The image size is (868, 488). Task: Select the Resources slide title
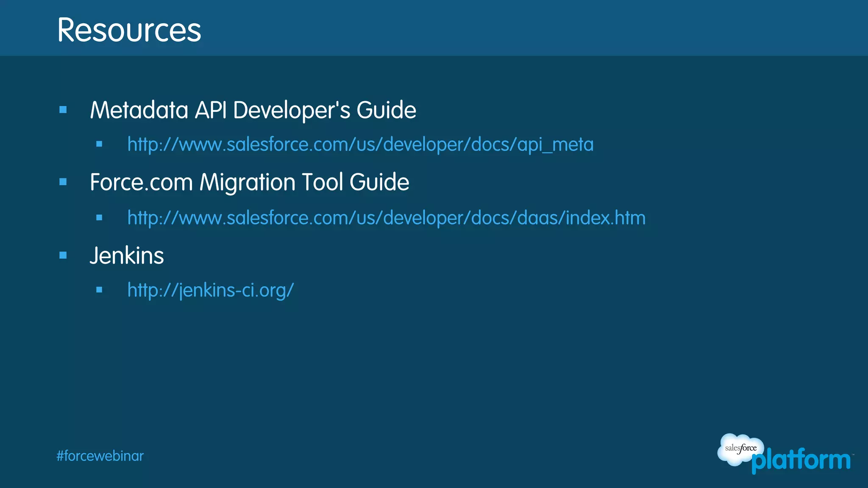129,30
